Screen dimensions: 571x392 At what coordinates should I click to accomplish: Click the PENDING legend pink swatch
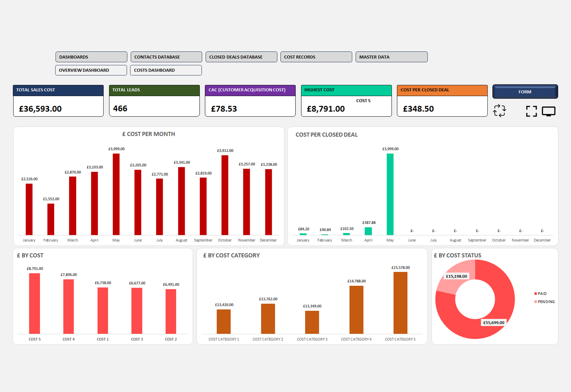pos(535,302)
